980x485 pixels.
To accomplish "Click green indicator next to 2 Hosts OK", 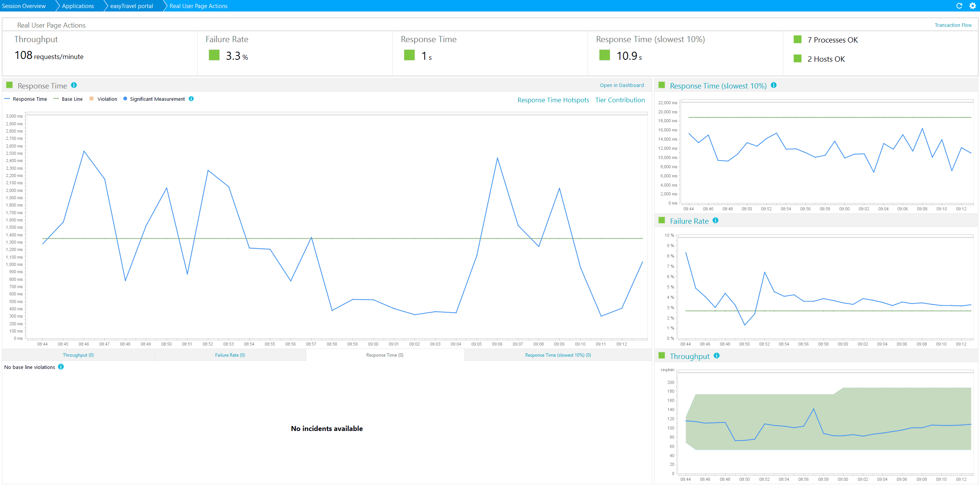I will [x=798, y=59].
